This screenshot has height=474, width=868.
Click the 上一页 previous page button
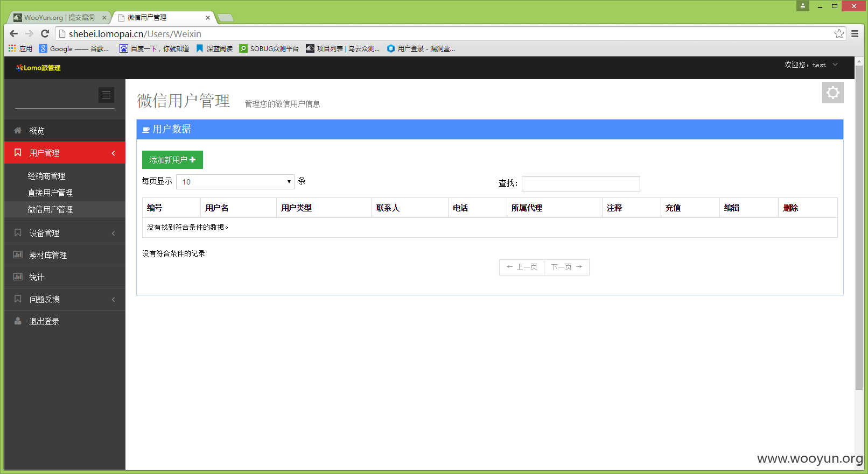click(521, 267)
